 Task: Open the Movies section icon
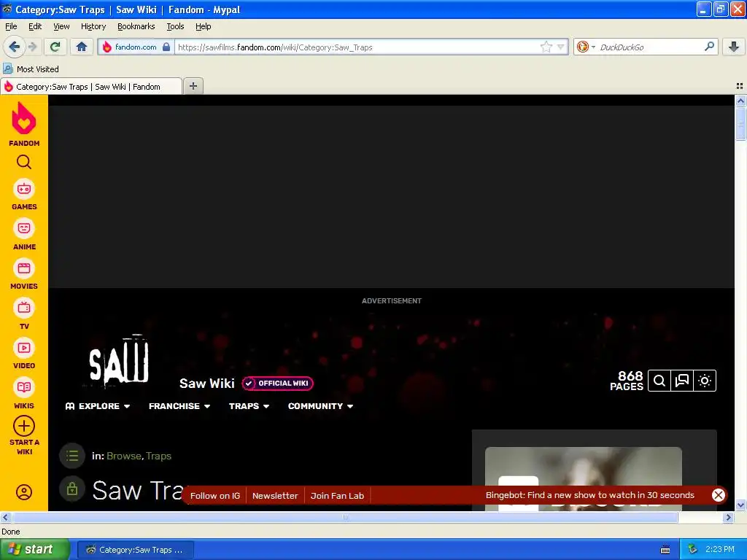click(x=24, y=268)
